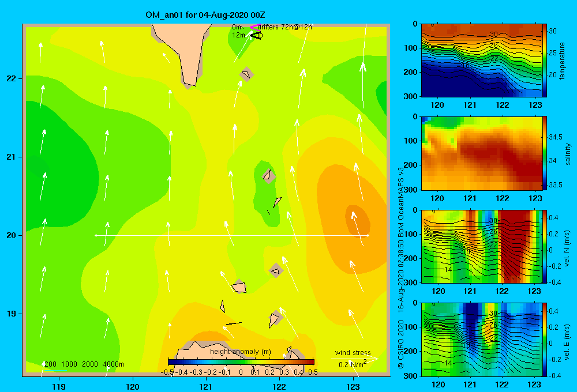
Task: Click the '14' contour label in vel. E panel
Action: tap(448, 363)
